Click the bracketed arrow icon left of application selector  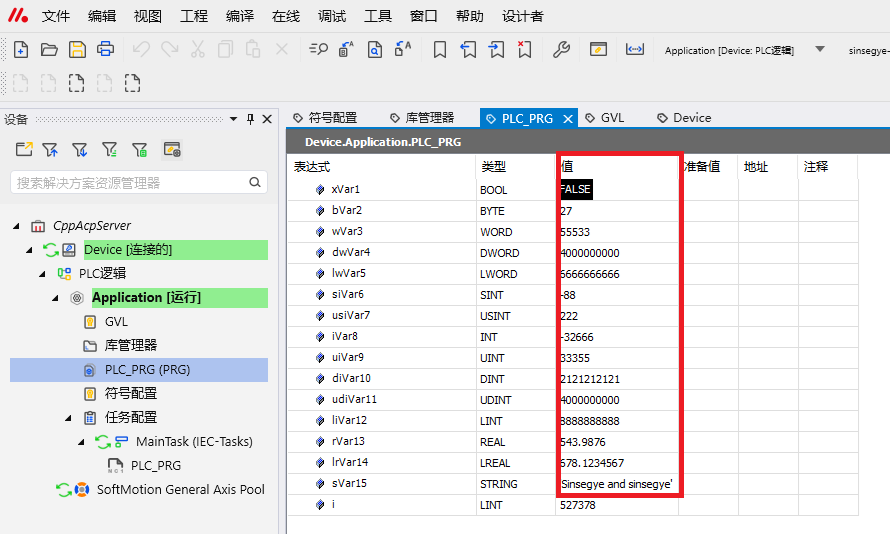pos(635,49)
